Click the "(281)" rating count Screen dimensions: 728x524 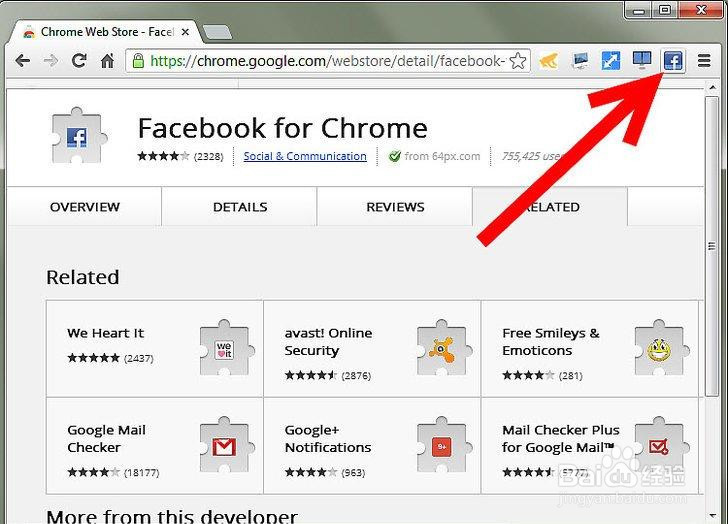click(571, 375)
